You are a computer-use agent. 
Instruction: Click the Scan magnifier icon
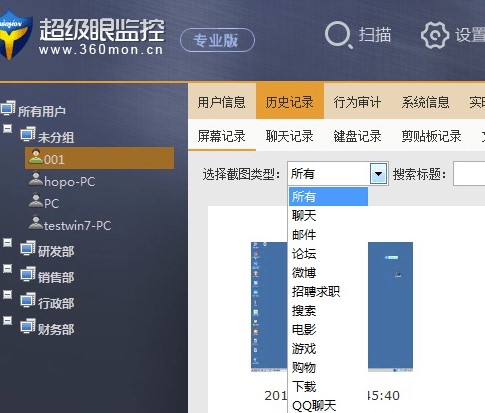[x=338, y=35]
